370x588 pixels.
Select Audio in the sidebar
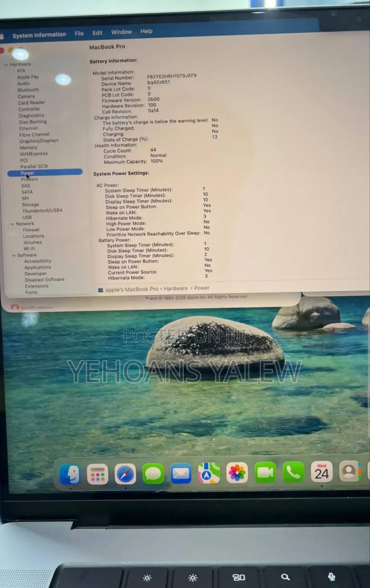tap(24, 83)
